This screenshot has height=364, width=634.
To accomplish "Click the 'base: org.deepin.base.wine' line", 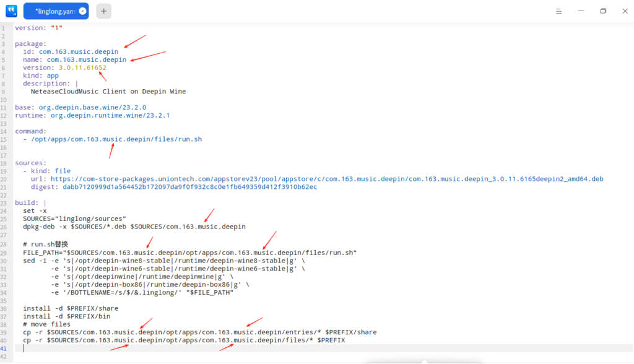I will [80, 107].
